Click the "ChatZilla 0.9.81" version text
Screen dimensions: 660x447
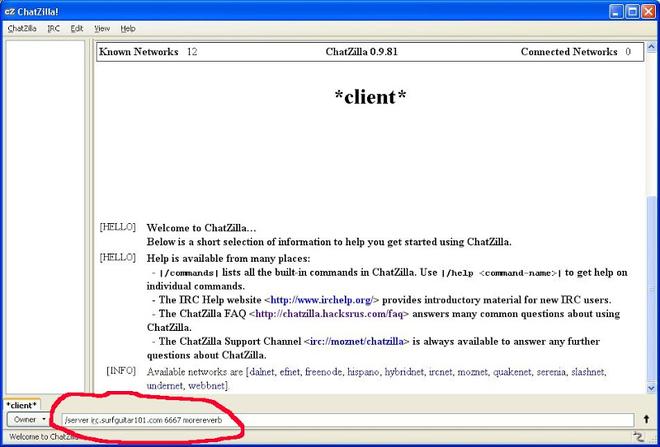click(362, 52)
